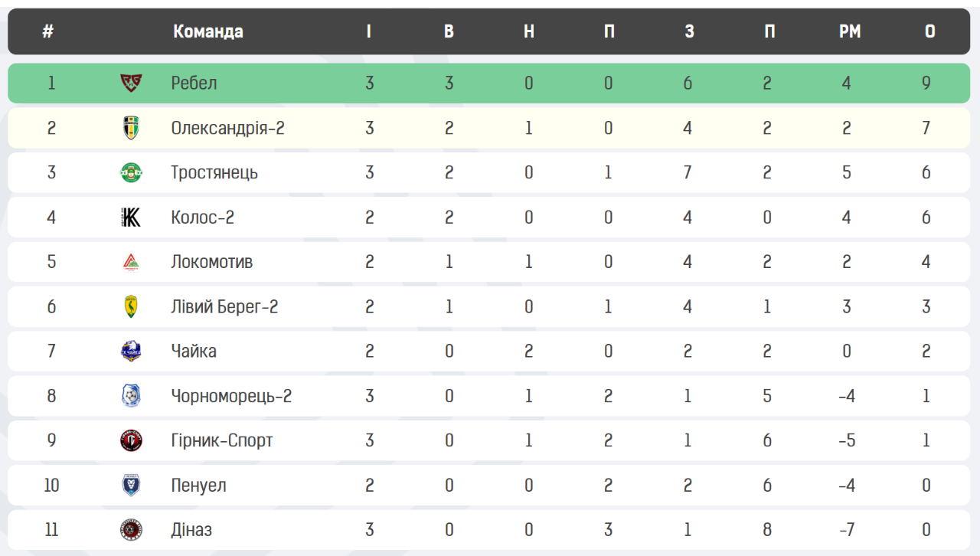Screen dimensions: 980x556
Task: Select the Локомотив table row points value
Action: pos(926,262)
